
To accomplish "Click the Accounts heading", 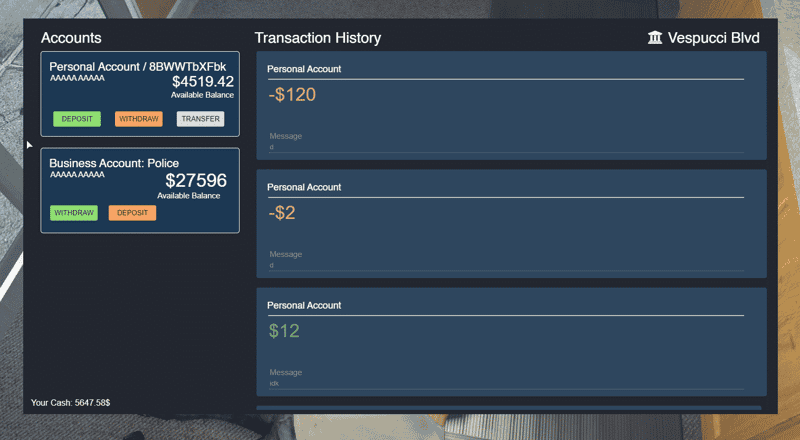I will (x=71, y=38).
